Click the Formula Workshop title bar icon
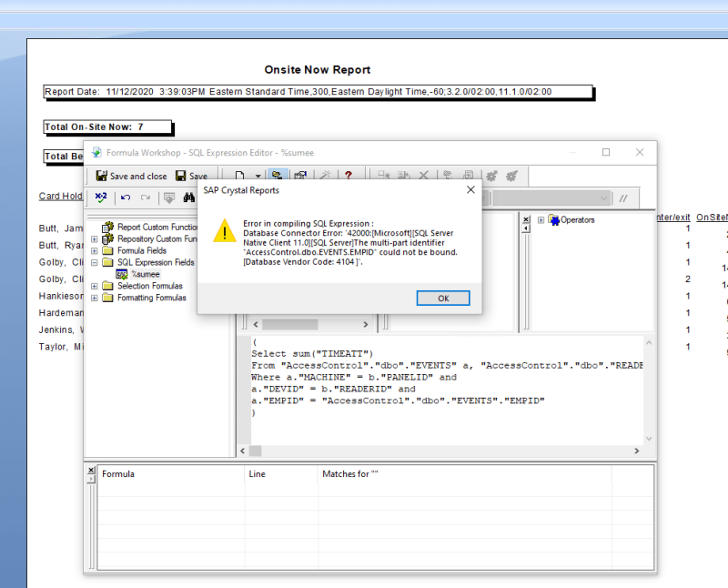728x588 pixels. pos(96,152)
